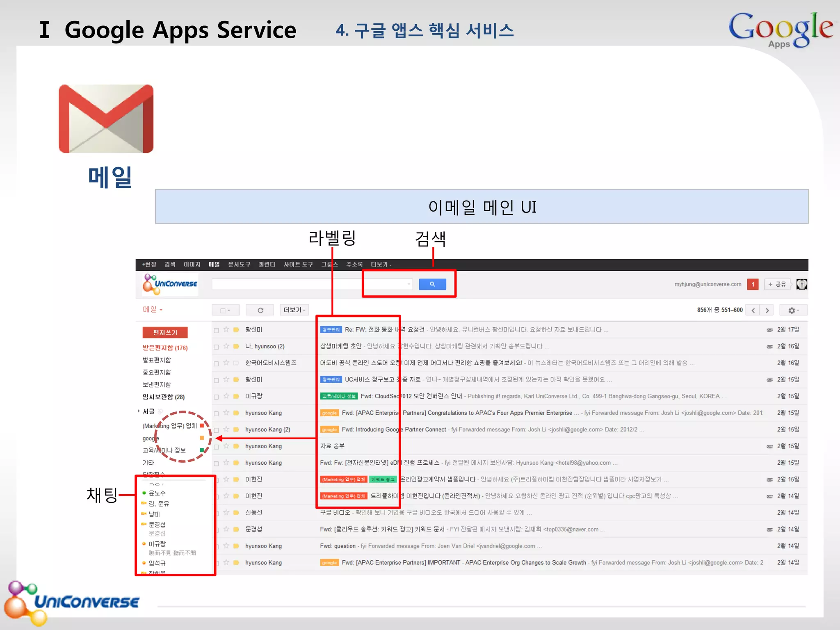
Task: Open the 검색 item in top bar
Action: click(x=170, y=265)
